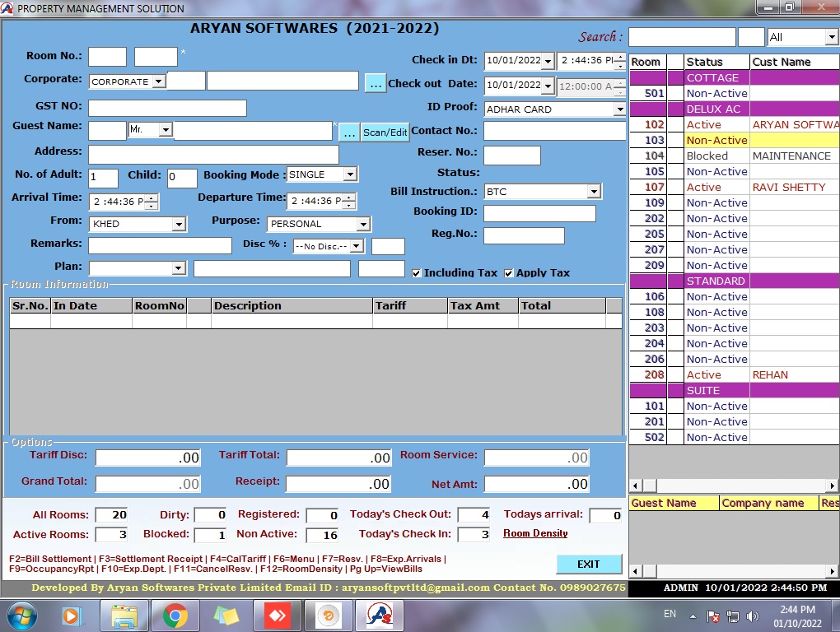
Task: Open Room Density link
Action: [535, 533]
